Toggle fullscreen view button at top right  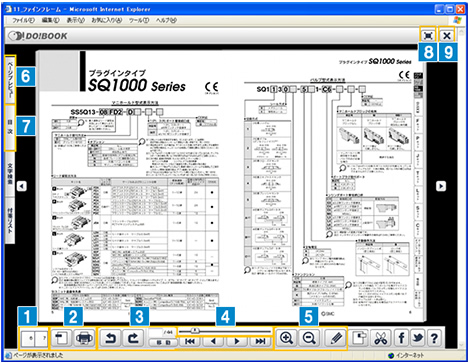(x=428, y=35)
